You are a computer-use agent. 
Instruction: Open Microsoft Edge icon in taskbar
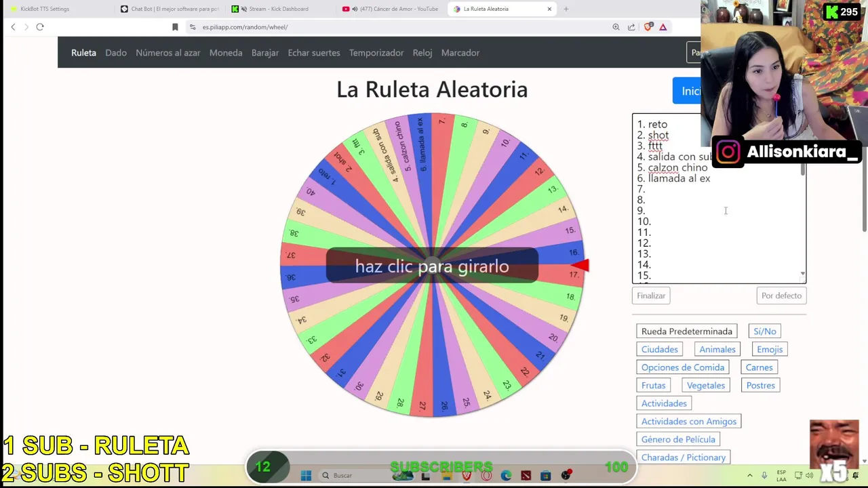tap(506, 476)
